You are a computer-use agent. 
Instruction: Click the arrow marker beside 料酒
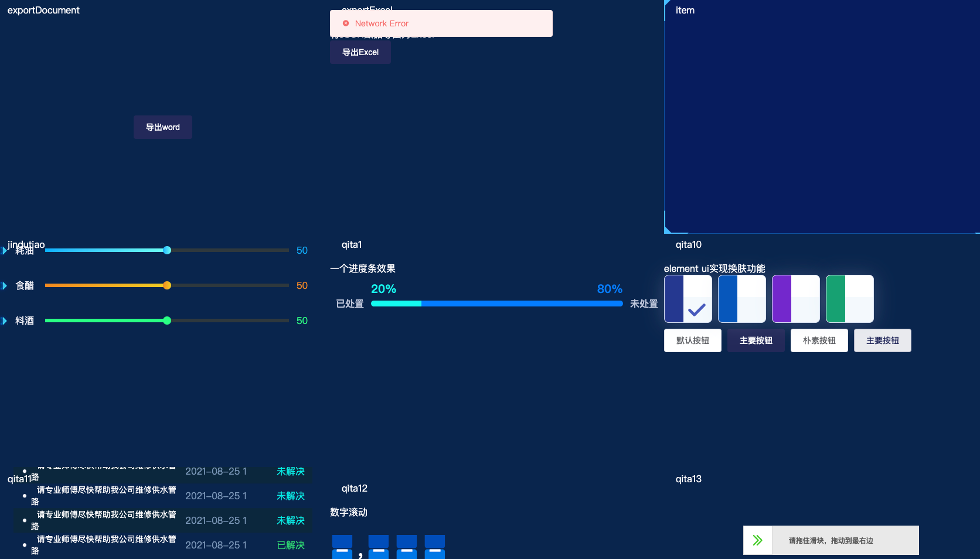[5, 321]
